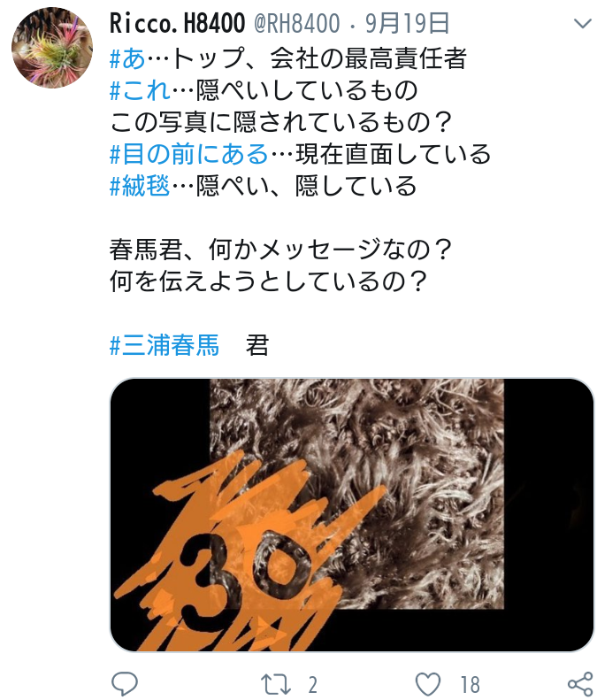Open the display name Ricco. H8400
597x700 pixels.
[x=177, y=23]
